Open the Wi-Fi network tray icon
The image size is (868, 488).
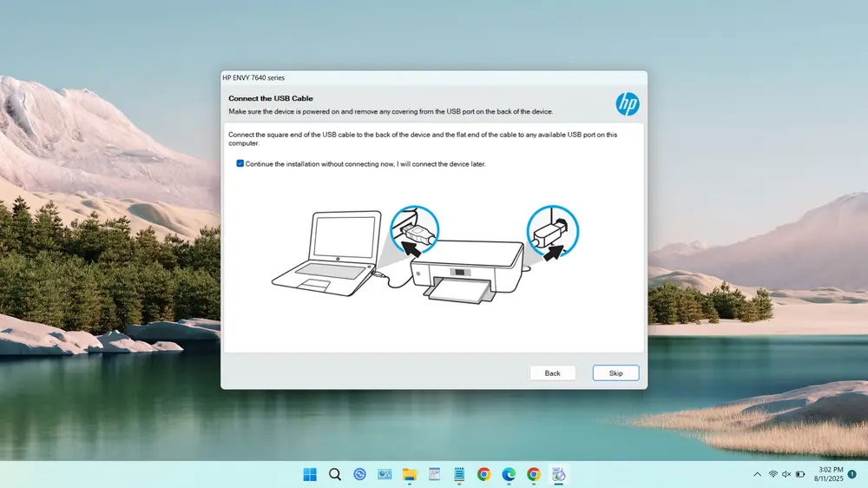(773, 474)
